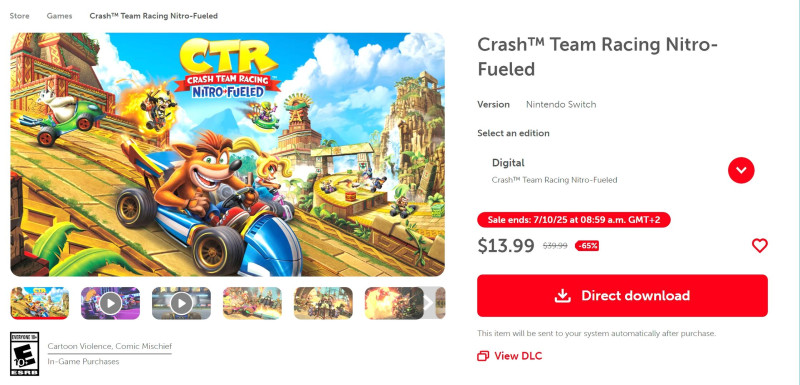Select the first cover art thumbnail
Viewport: 800px width, 385px height.
[x=40, y=303]
